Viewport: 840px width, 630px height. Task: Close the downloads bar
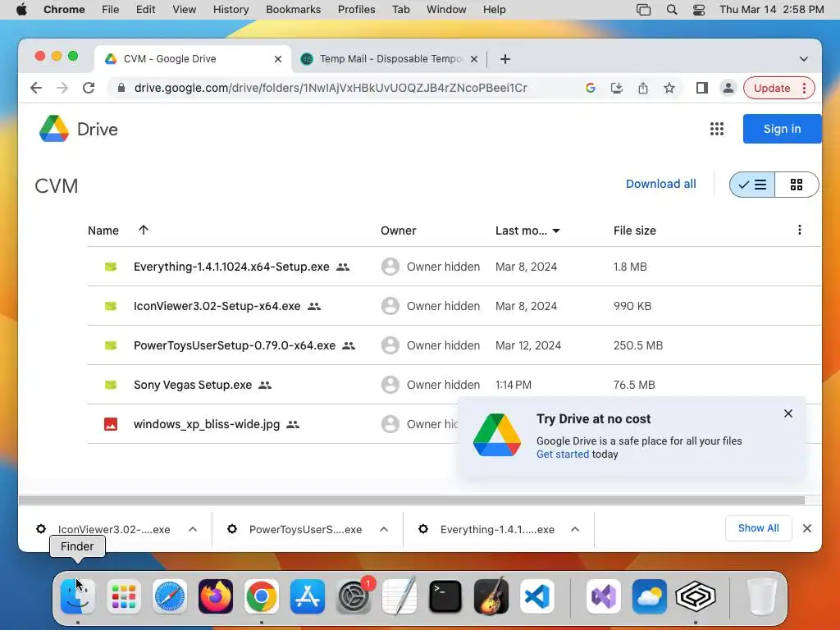807,528
